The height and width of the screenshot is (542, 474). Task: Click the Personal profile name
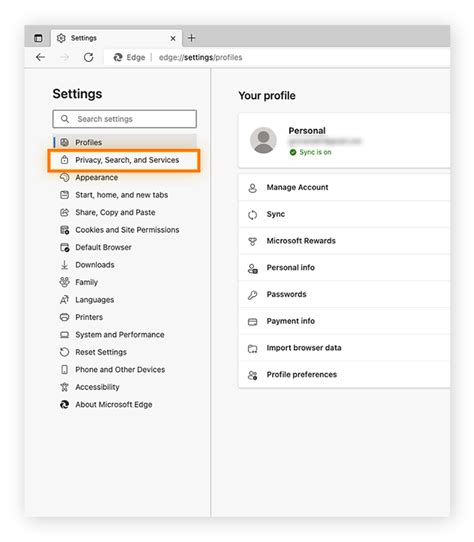click(x=307, y=131)
